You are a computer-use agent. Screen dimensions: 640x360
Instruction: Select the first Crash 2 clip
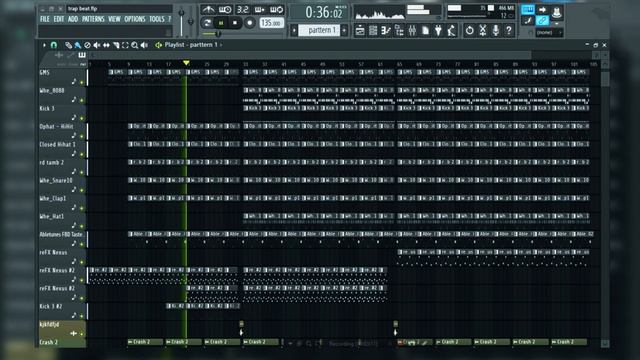point(145,342)
